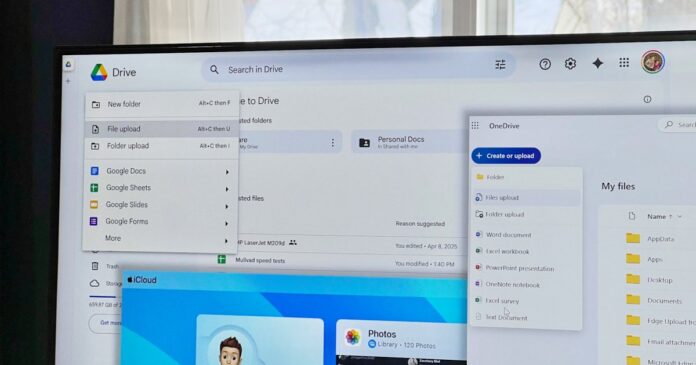Create an Excel survey in OneDrive
This screenshot has width=696, height=365.
pyautogui.click(x=526, y=301)
